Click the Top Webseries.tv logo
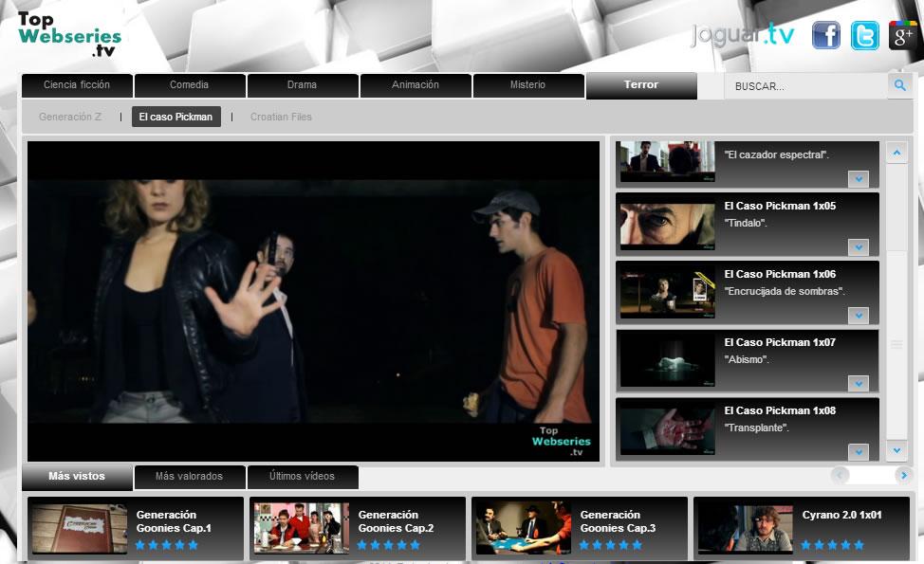 (69, 34)
